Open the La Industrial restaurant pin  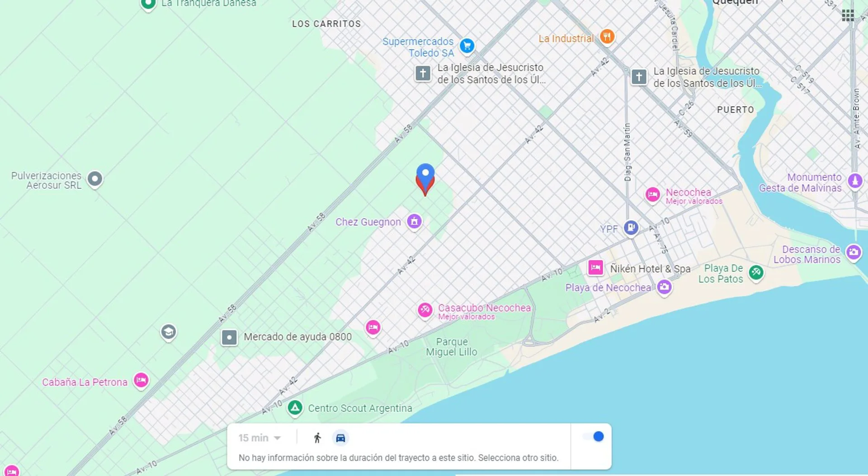[607, 37]
